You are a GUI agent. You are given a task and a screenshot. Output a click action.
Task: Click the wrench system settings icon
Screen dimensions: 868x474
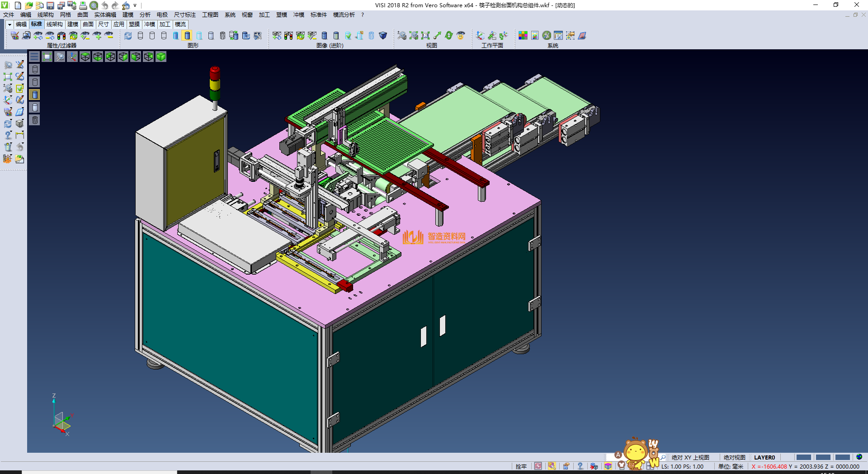[x=547, y=35]
